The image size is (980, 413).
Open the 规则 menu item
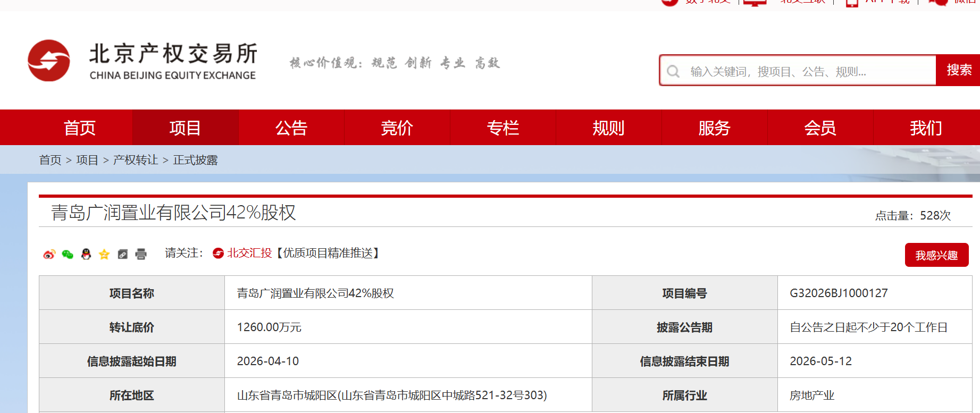[608, 128]
